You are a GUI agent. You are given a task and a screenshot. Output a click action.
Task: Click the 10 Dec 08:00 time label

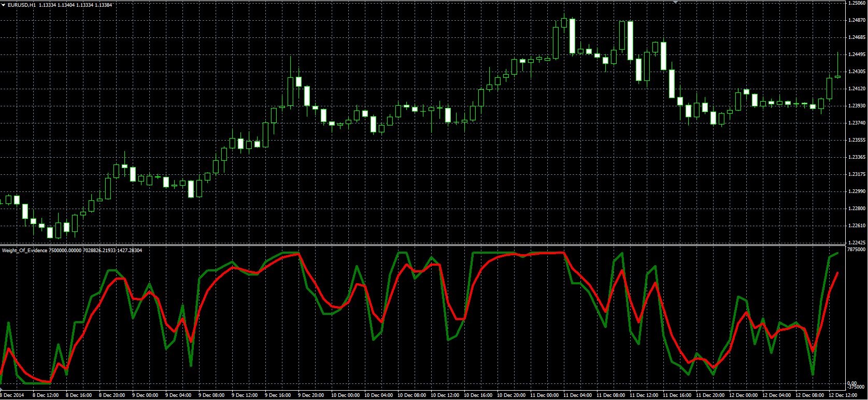[411, 395]
